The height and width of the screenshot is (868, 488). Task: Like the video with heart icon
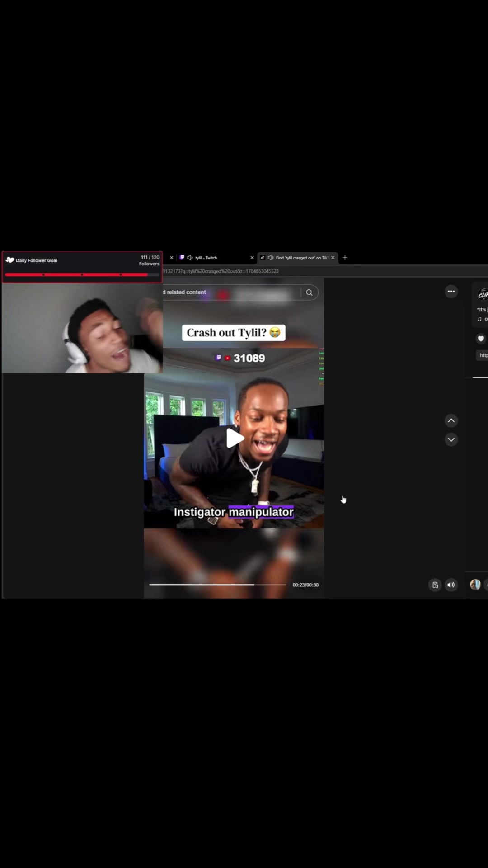[481, 338]
